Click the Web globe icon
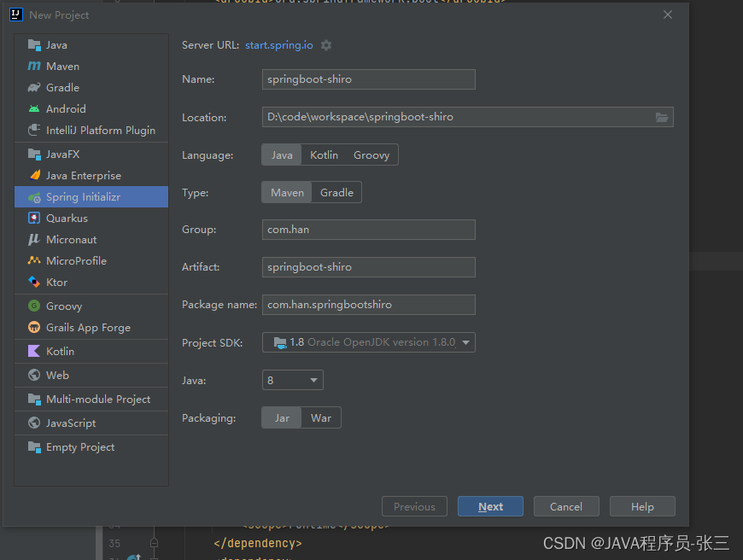Viewport: 743px width, 560px height. pos(34,376)
